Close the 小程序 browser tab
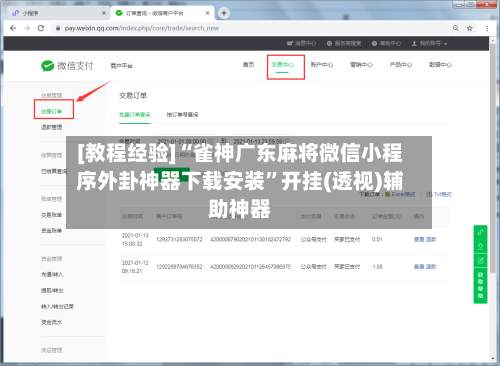The width and height of the screenshot is (500, 366). coord(104,13)
